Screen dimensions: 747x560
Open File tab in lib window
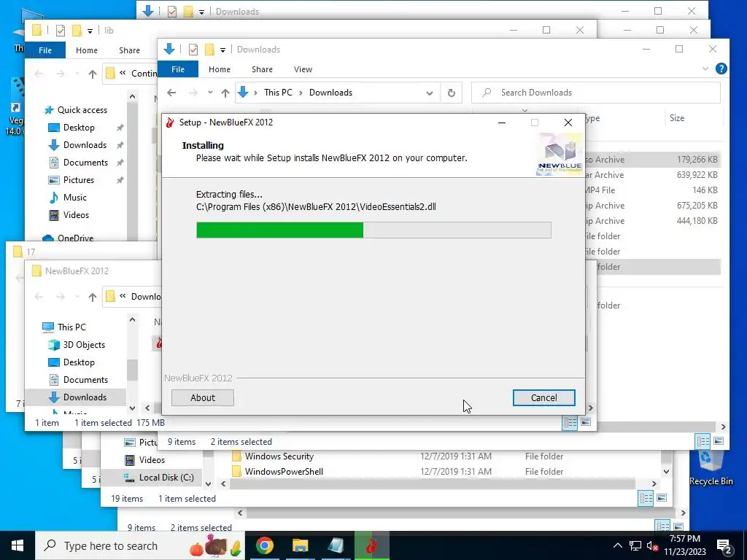tap(45, 50)
